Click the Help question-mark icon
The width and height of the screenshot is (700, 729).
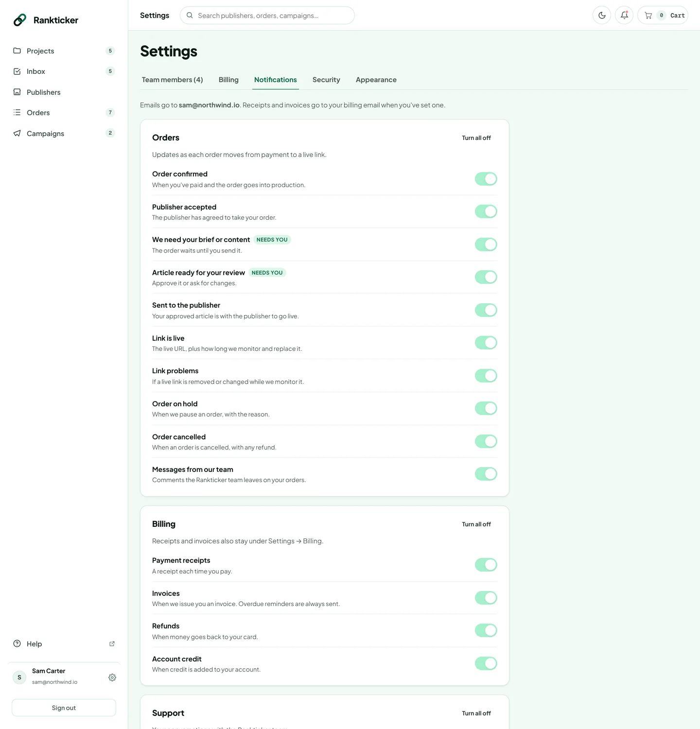pyautogui.click(x=17, y=643)
